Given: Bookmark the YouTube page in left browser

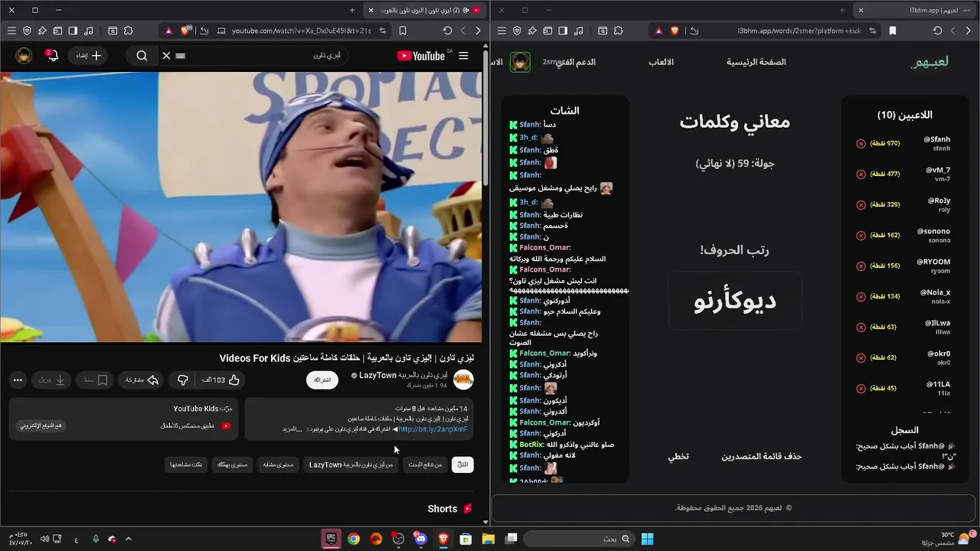Looking at the screenshot, I should click(x=403, y=31).
